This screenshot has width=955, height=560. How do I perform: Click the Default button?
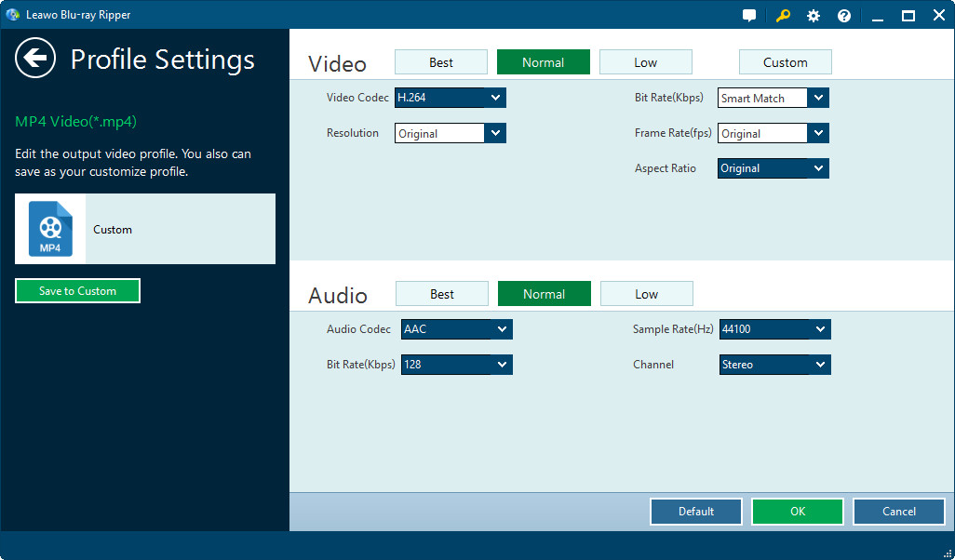[x=695, y=512]
